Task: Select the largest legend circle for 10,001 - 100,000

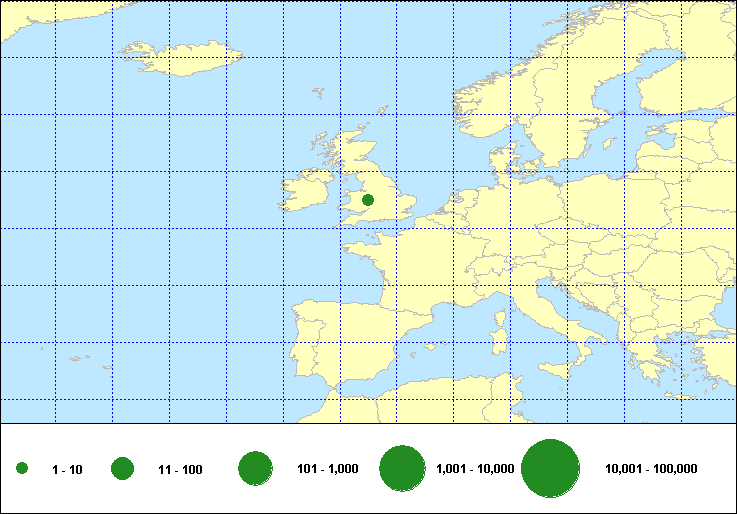Action: pos(551,468)
